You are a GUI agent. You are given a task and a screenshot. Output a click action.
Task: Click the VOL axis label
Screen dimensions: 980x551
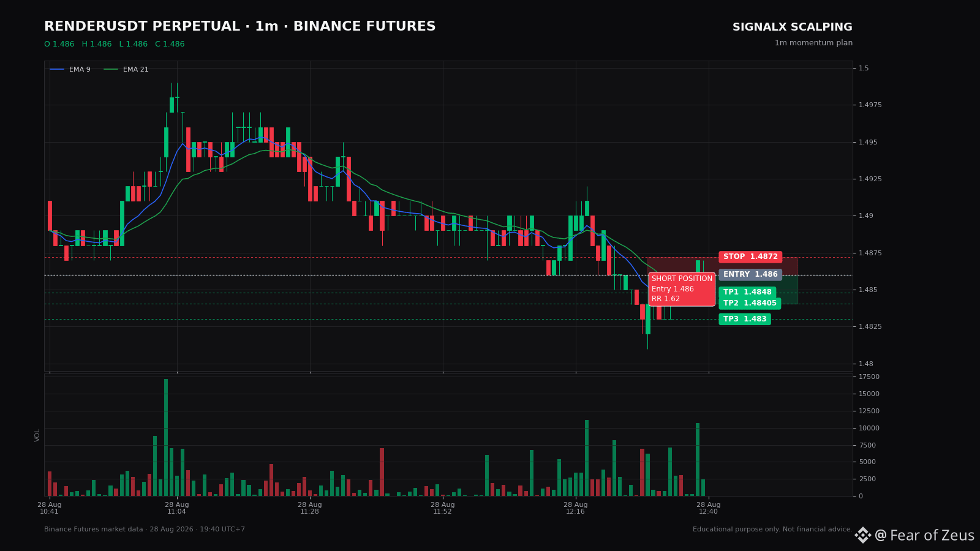click(x=37, y=435)
